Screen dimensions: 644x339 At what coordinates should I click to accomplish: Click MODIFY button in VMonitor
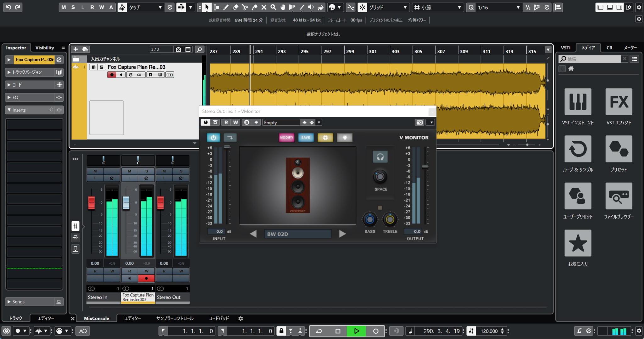pos(286,138)
